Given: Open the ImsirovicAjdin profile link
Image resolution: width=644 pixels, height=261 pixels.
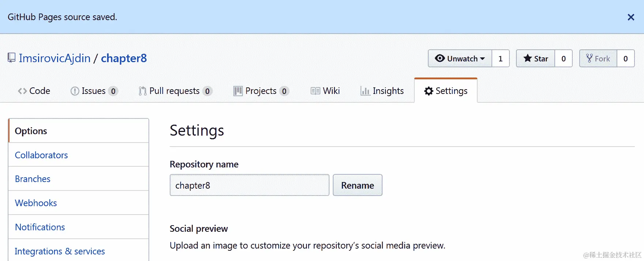Looking at the screenshot, I should [55, 58].
